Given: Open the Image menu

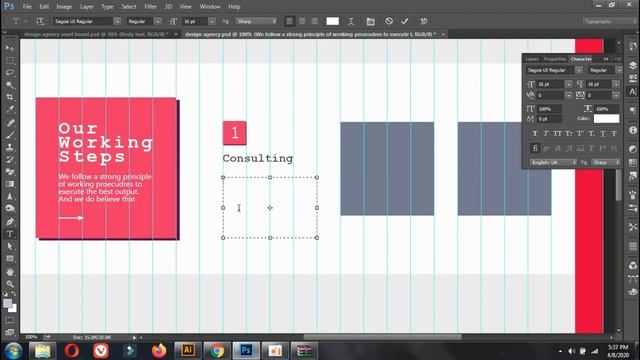Looking at the screenshot, I should click(x=64, y=7).
